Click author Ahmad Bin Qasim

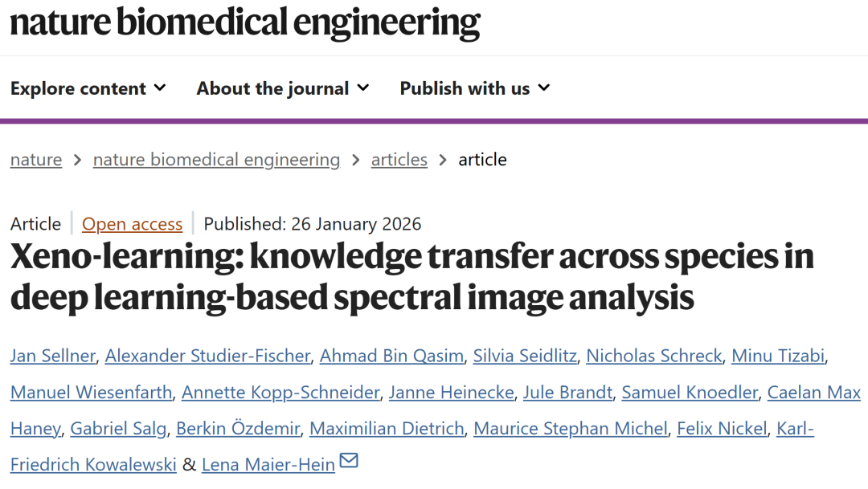click(391, 356)
